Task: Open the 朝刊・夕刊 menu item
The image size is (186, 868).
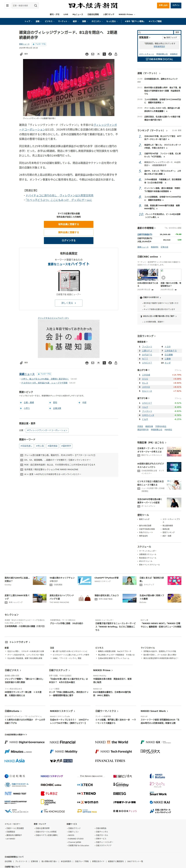Action: click(54, 14)
